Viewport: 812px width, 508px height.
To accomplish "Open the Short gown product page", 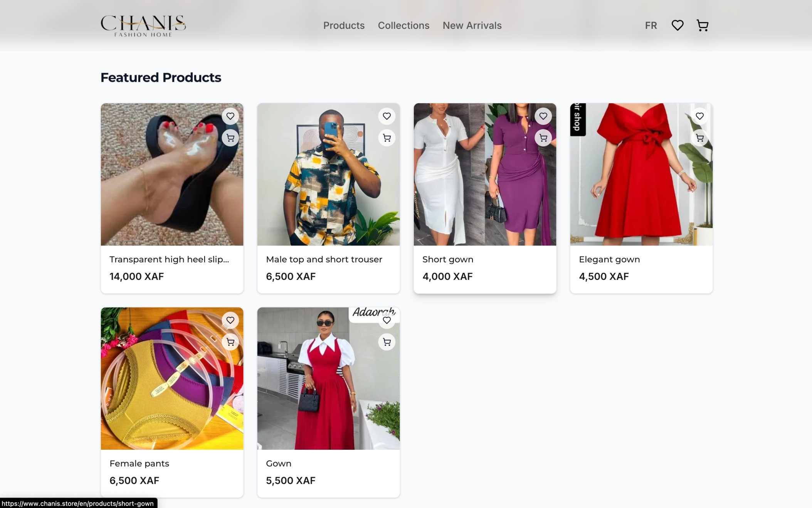I will click(x=448, y=259).
